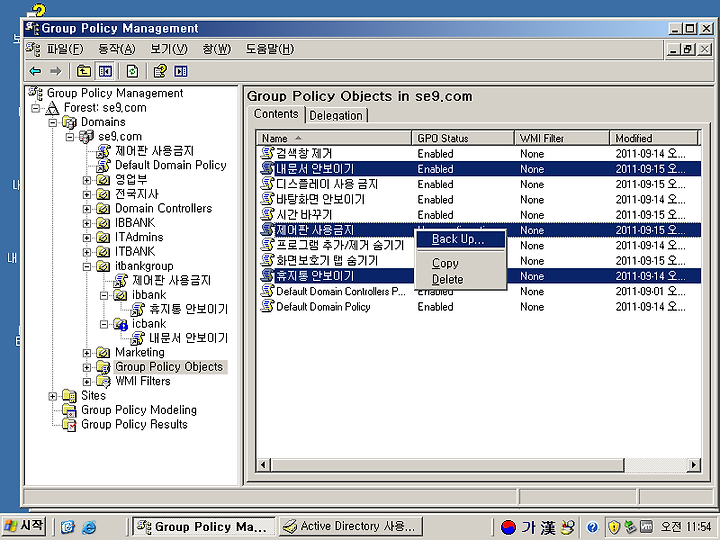
Task: Click the horizontal scrollbar thumb in list
Action: click(447, 465)
